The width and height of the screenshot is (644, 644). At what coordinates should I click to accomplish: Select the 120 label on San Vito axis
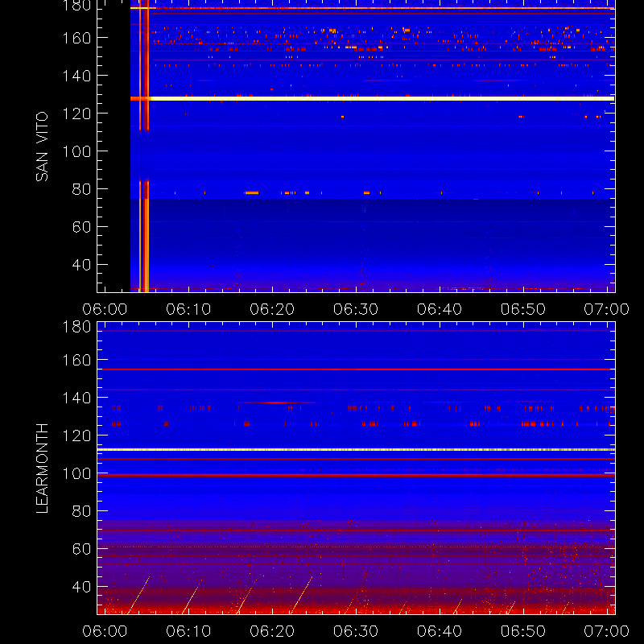(76, 114)
